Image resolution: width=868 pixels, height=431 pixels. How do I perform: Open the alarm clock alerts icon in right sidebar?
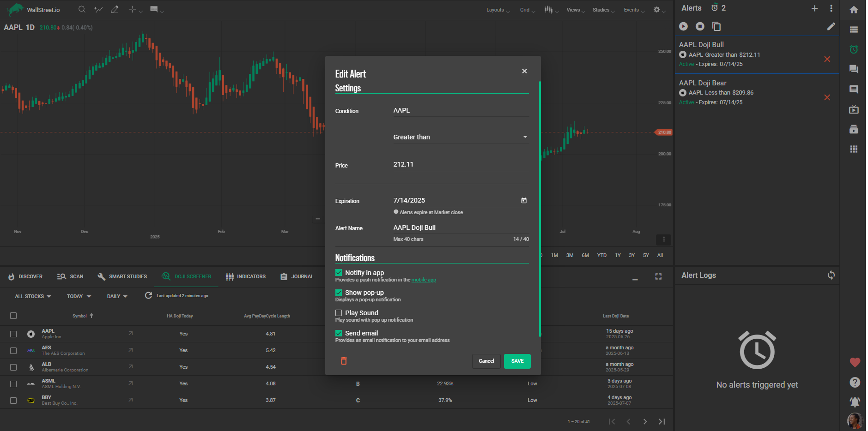tap(854, 49)
